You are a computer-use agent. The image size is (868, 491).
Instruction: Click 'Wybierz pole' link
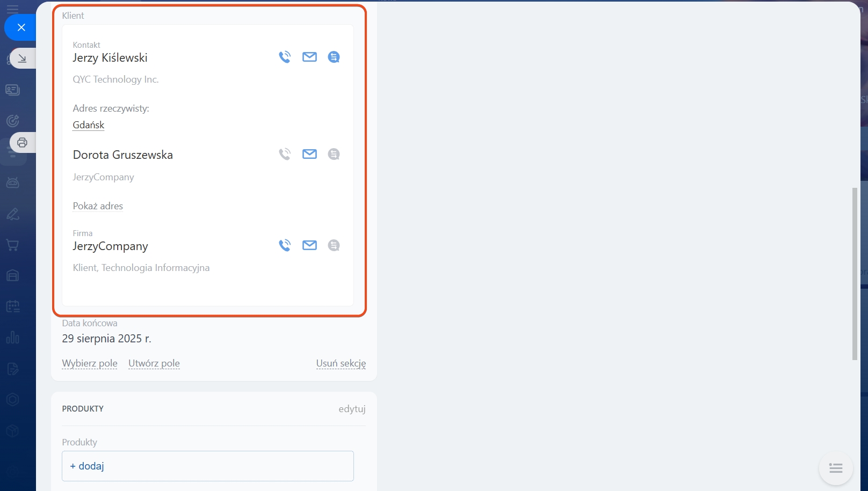[90, 363]
